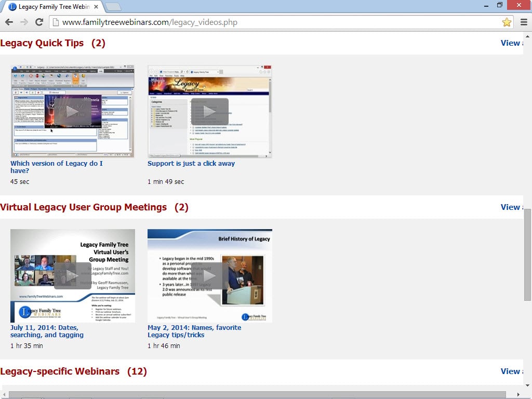Click View all for Legacy Quick Tips
Viewport: 532px width, 399px height.
[x=512, y=43]
